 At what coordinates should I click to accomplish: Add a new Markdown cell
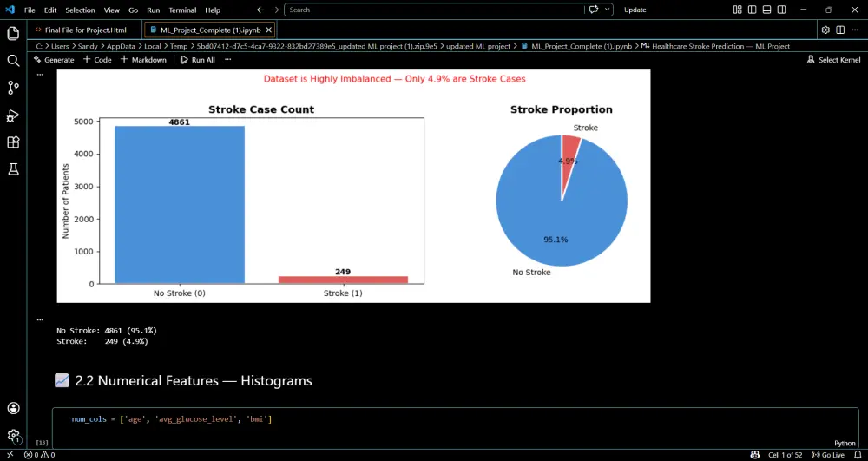(x=143, y=60)
